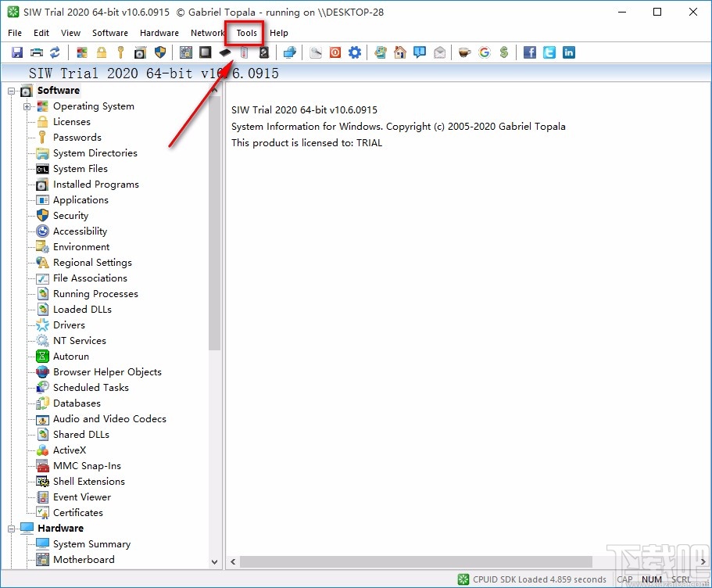This screenshot has width=712, height=588.
Task: Click the key Passwords toolbar icon
Action: pyautogui.click(x=120, y=52)
